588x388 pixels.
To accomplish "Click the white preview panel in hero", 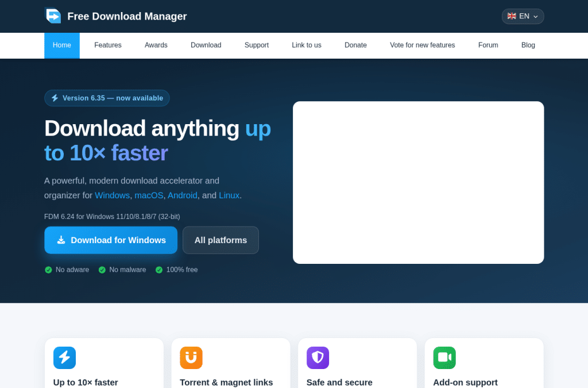I will (418, 182).
